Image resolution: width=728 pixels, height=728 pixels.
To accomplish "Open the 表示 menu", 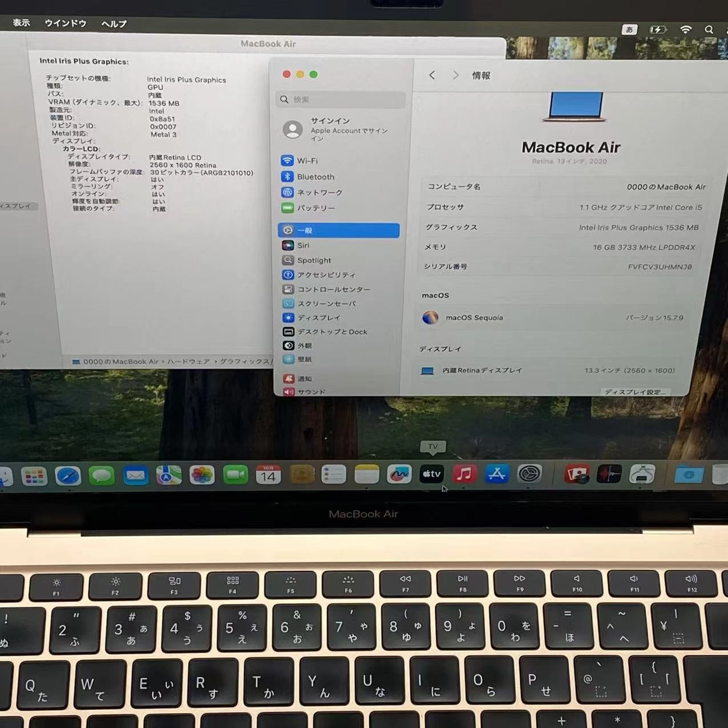I will coord(21,23).
